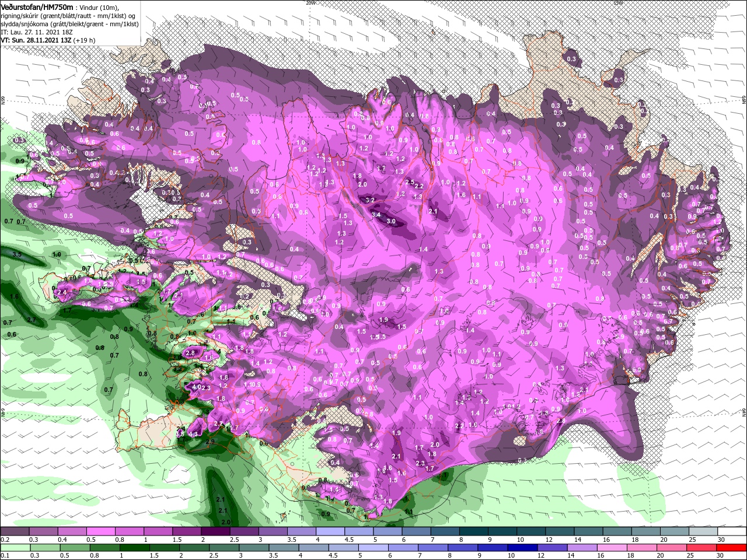Pick the dusky purple 0.2 swatch in upper legend
This screenshot has width=747, height=560.
(x=14, y=531)
